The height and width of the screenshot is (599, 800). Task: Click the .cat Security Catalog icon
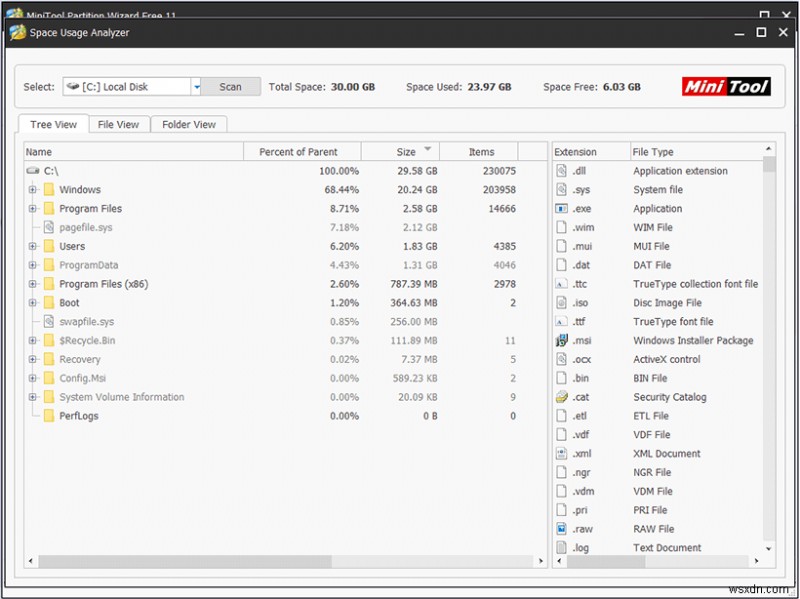pyautogui.click(x=562, y=397)
